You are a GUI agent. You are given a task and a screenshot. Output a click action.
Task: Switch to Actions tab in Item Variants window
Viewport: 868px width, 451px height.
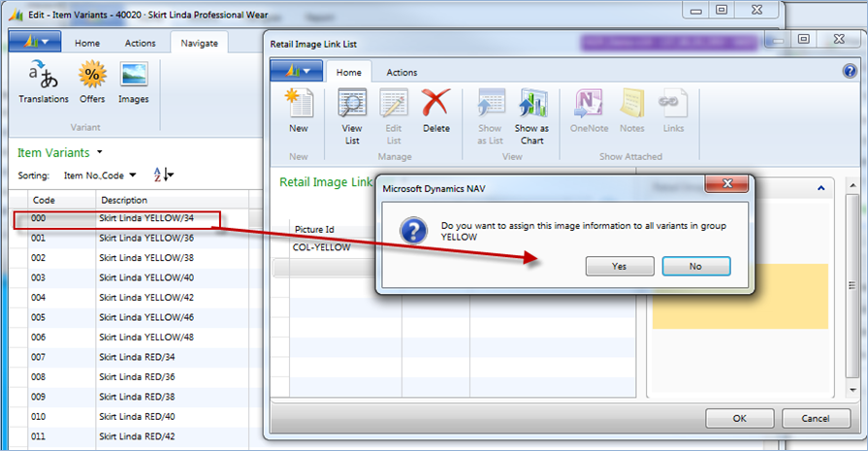(x=140, y=44)
